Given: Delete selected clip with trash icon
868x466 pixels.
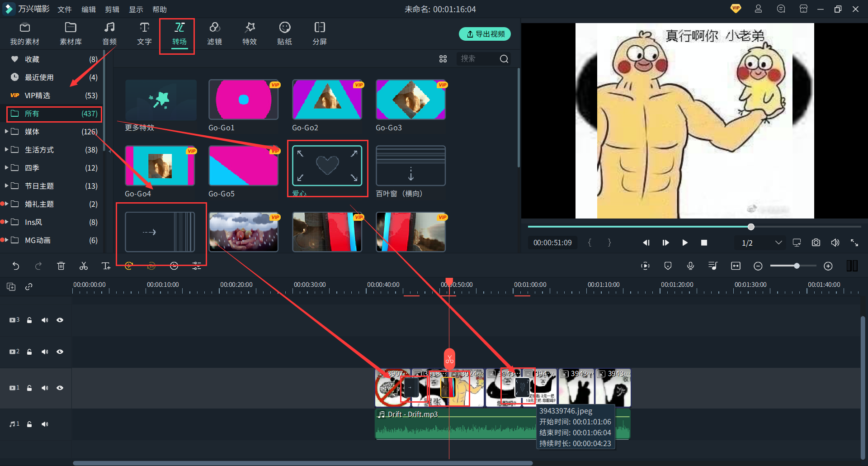Looking at the screenshot, I should pos(61,266).
